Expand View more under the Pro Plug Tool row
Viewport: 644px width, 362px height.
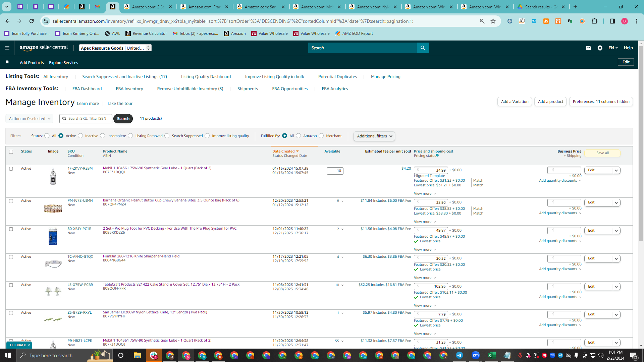(x=425, y=249)
